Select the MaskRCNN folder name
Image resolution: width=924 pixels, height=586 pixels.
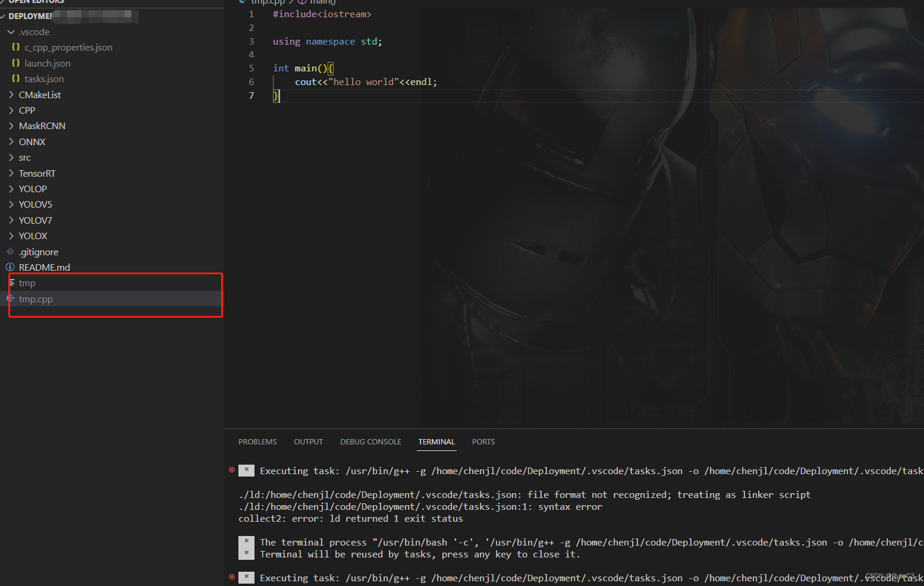click(x=42, y=126)
